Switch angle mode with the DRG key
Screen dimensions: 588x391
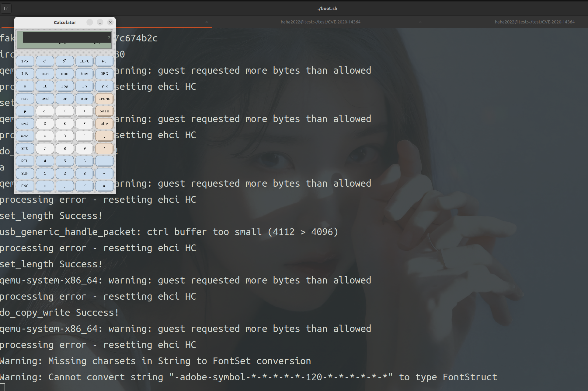(x=104, y=74)
